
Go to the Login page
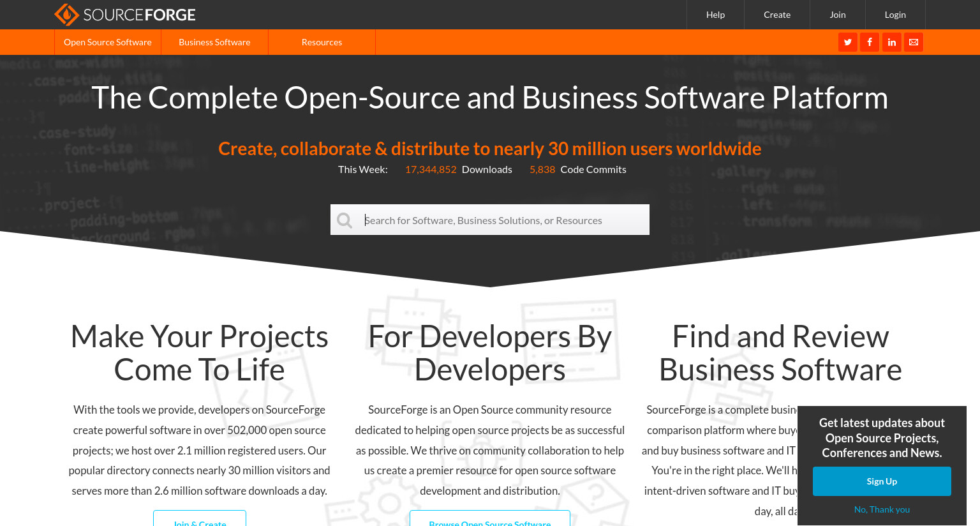click(x=895, y=15)
